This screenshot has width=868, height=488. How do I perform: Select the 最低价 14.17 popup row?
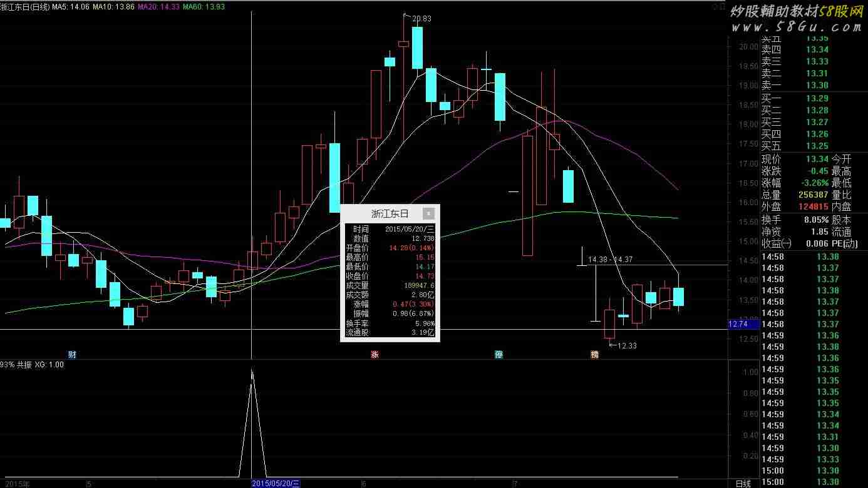tap(390, 267)
